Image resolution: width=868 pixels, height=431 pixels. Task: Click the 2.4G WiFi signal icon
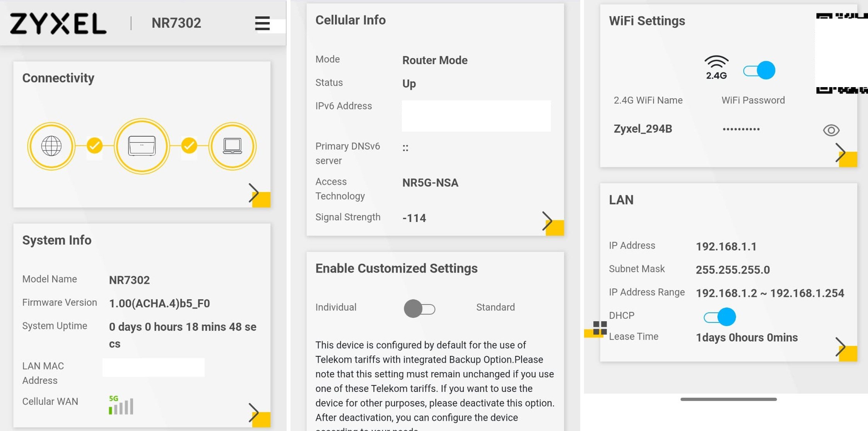[x=716, y=67]
